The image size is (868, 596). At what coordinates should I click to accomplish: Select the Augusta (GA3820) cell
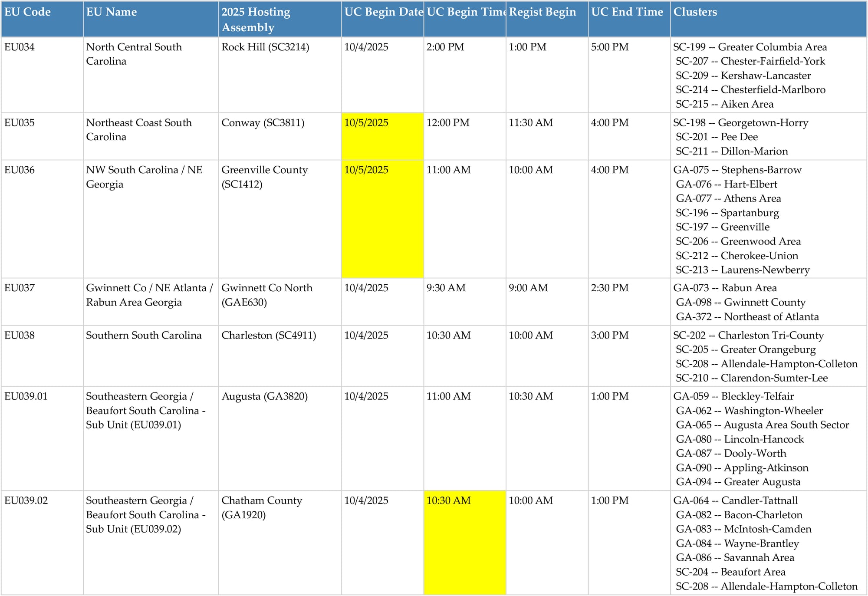pyautogui.click(x=264, y=396)
